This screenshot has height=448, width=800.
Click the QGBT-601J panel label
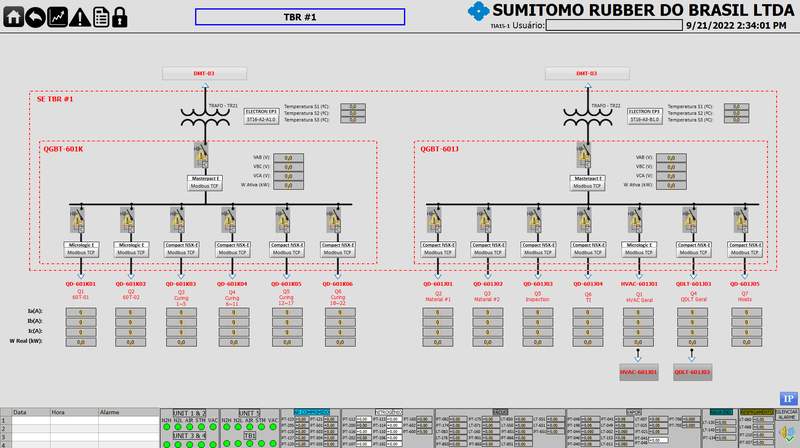(x=439, y=149)
